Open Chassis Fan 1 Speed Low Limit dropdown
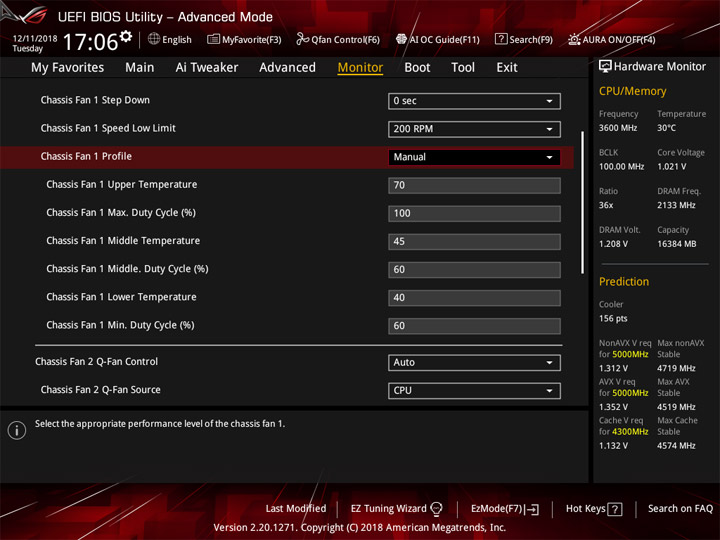 pos(474,129)
